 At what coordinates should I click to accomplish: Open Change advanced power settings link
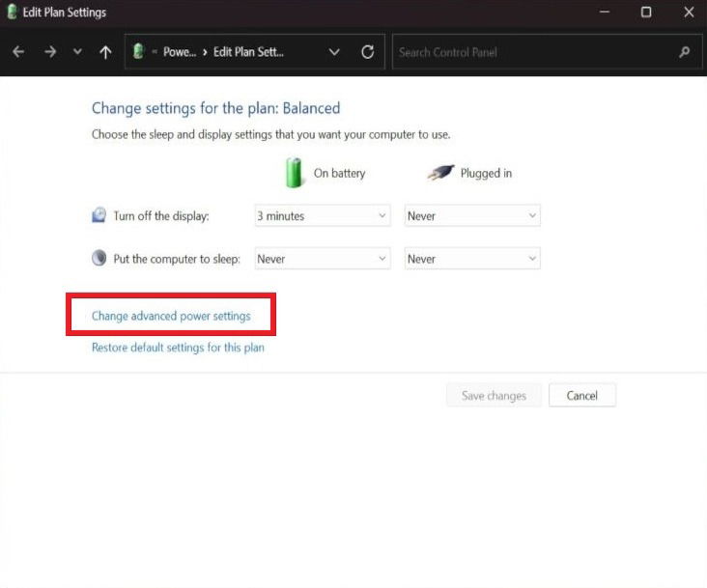[171, 316]
